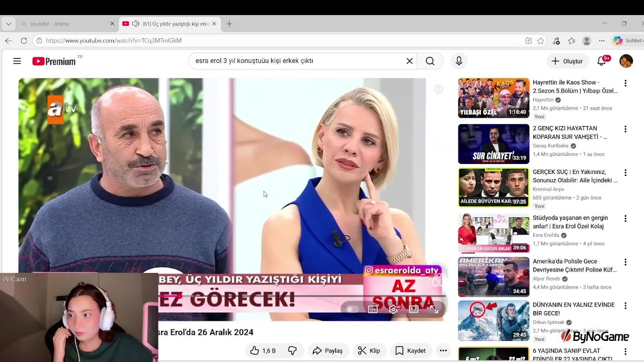Open the browser tab actions dropdown
Screen dimensions: 644x362
pos(9,24)
